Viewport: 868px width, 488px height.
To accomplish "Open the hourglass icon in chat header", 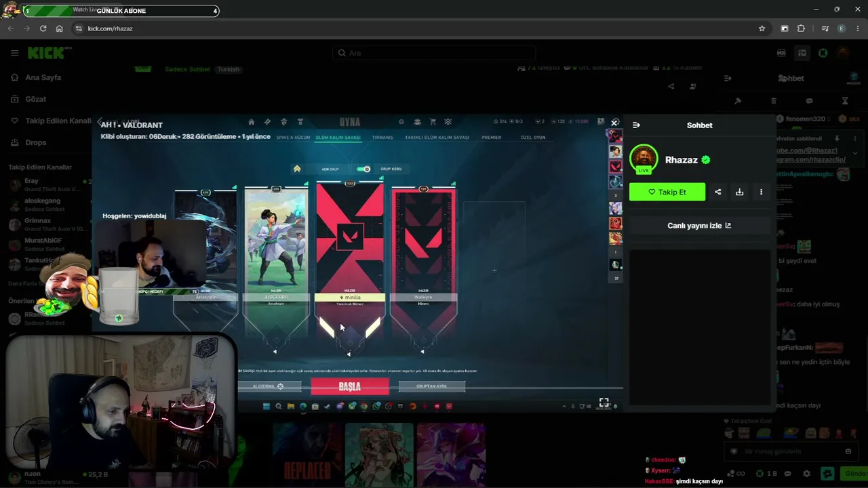I will [845, 101].
